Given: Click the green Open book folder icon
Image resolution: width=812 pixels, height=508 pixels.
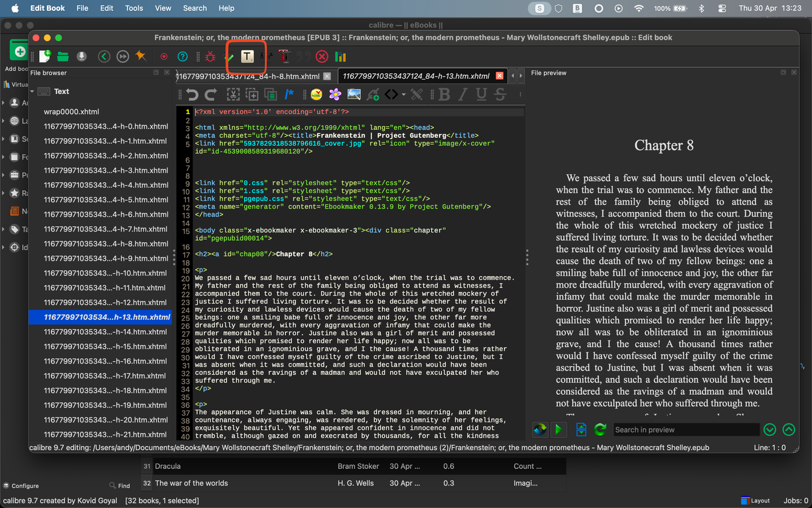Looking at the screenshot, I should tap(63, 57).
